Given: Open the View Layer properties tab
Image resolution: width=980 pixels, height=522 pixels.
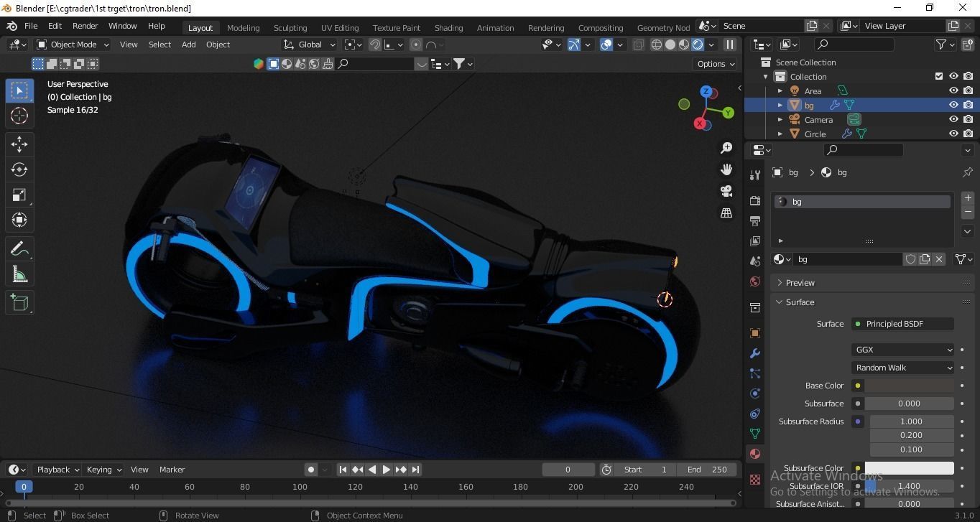Looking at the screenshot, I should (x=754, y=241).
